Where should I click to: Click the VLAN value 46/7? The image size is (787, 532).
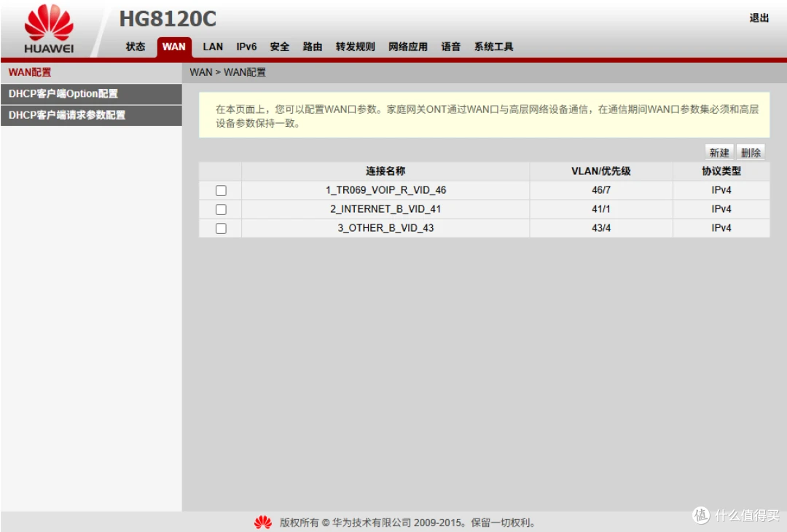pyautogui.click(x=600, y=190)
